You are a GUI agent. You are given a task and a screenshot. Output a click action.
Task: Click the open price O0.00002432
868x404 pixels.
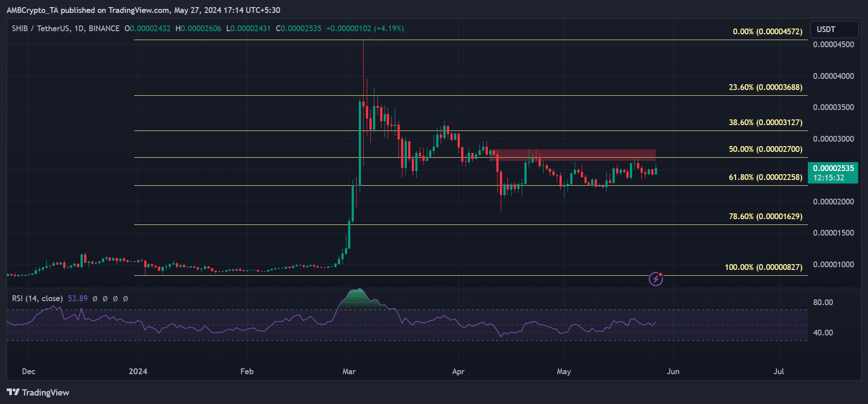pyautogui.click(x=147, y=29)
